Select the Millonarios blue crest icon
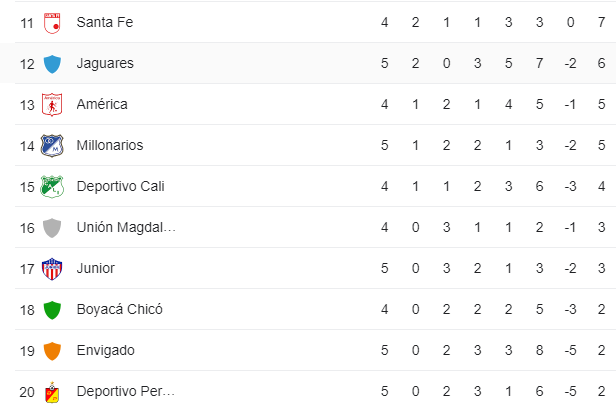 click(52, 146)
